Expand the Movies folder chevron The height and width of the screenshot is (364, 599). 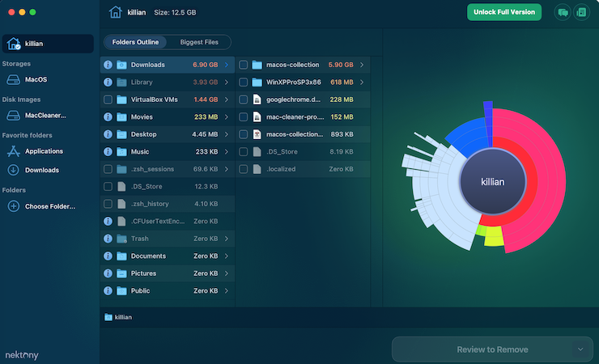coord(227,116)
